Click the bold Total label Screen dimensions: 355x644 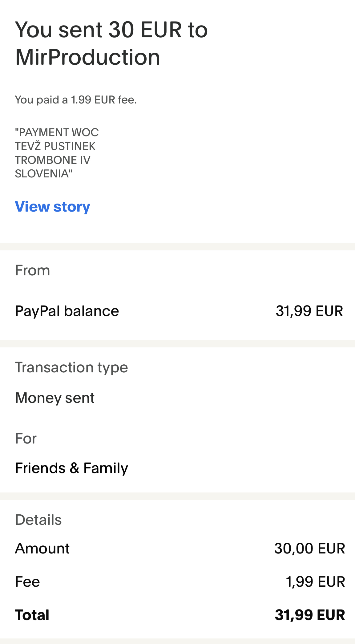pos(32,615)
